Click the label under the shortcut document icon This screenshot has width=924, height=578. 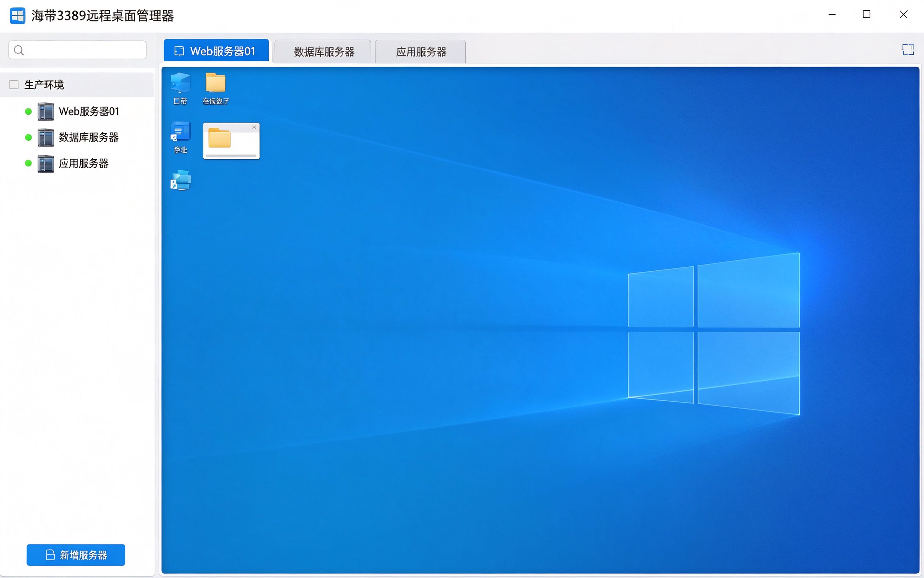[180, 150]
